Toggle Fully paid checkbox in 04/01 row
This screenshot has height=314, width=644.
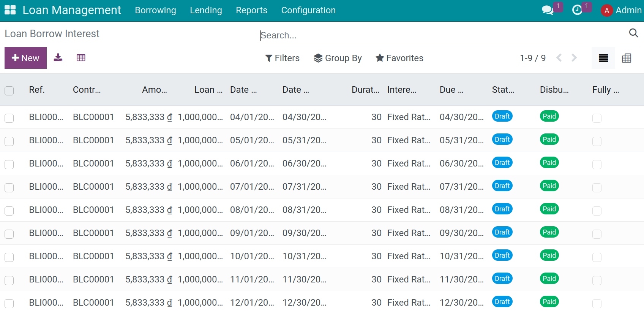[597, 118]
